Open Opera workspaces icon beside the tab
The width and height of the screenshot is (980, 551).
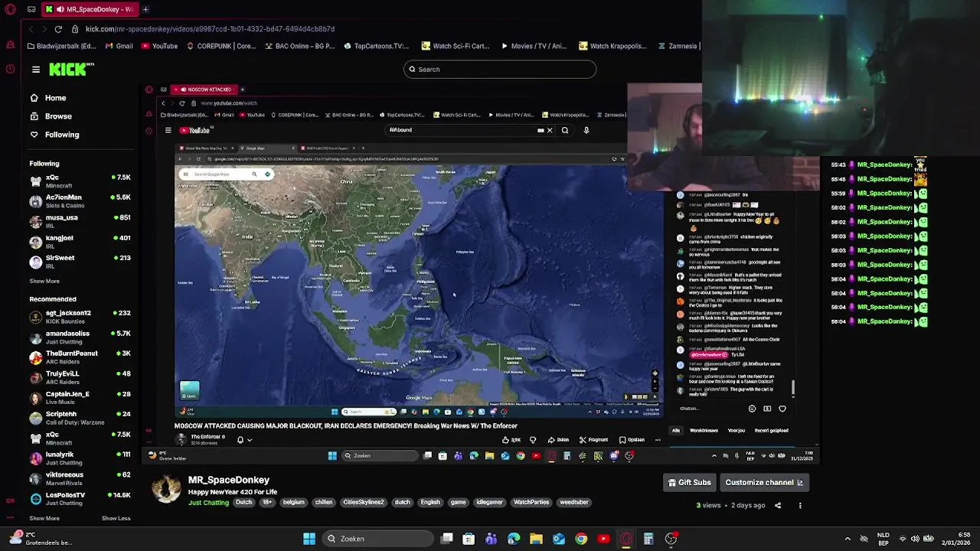(31, 9)
